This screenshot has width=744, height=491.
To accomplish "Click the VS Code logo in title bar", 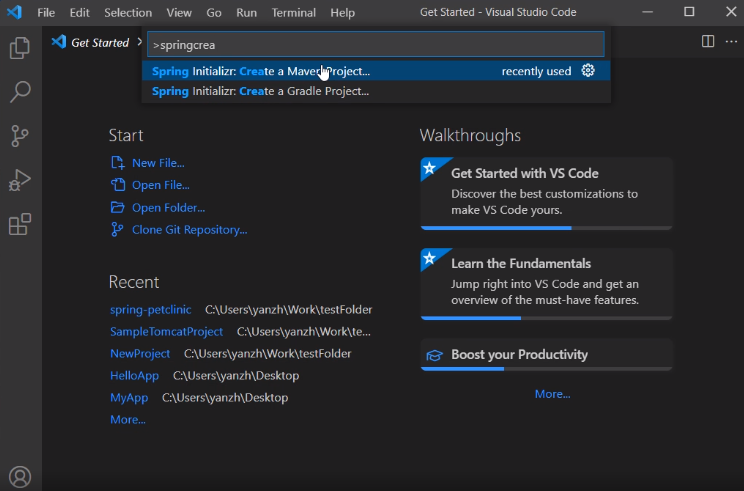I will coord(14,12).
